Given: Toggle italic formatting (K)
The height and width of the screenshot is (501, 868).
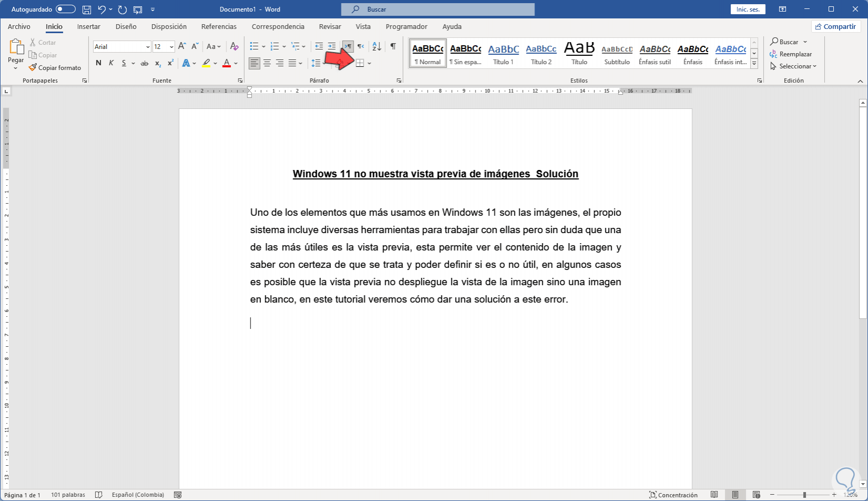Looking at the screenshot, I should tap(111, 63).
